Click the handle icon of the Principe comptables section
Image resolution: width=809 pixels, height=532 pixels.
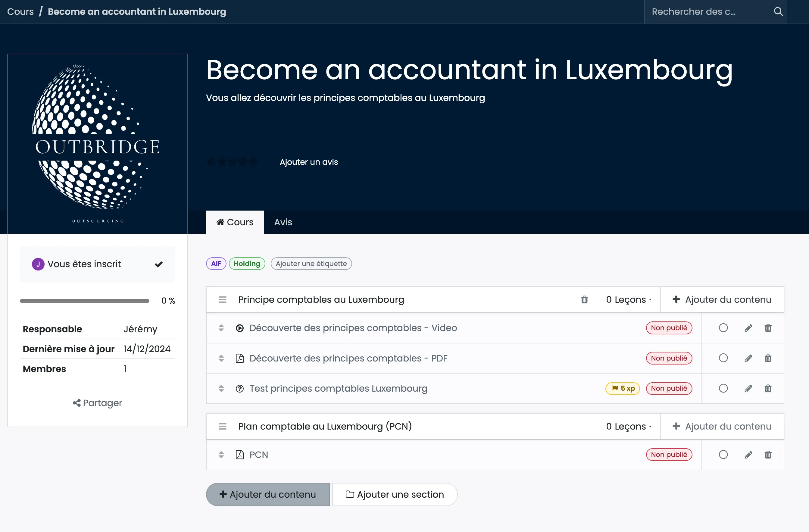pos(222,299)
